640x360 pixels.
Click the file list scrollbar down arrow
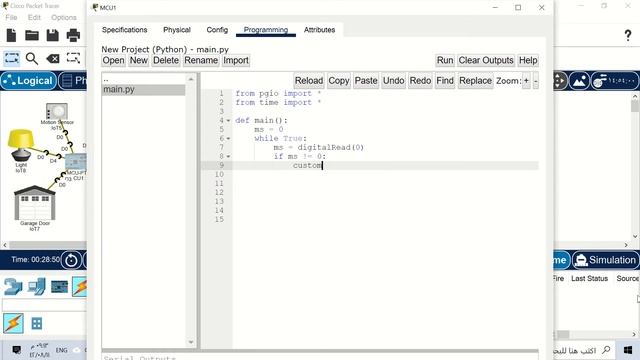pyautogui.click(x=191, y=342)
